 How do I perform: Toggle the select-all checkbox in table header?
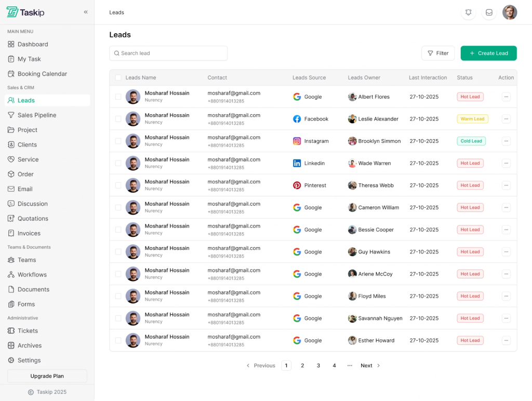pos(118,78)
